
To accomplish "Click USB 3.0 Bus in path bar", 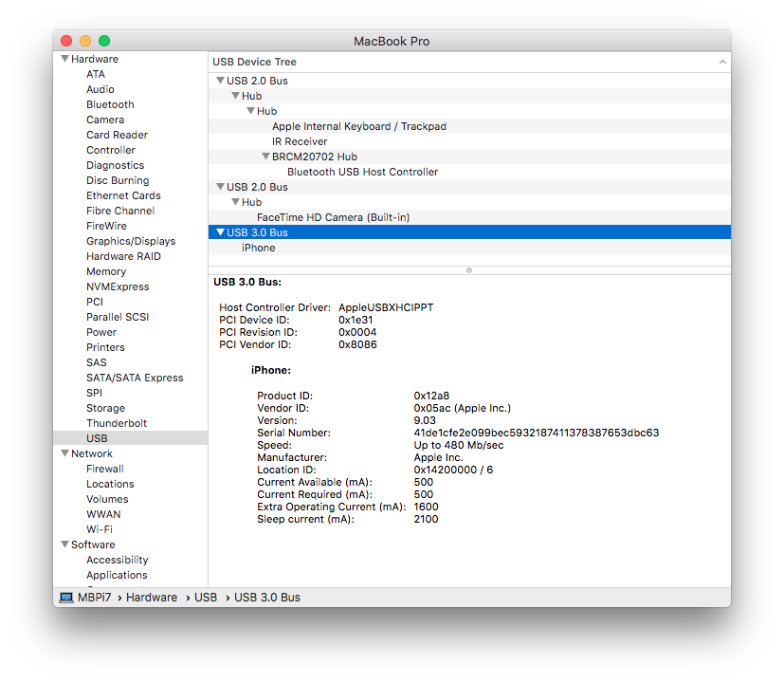I will tap(267, 598).
